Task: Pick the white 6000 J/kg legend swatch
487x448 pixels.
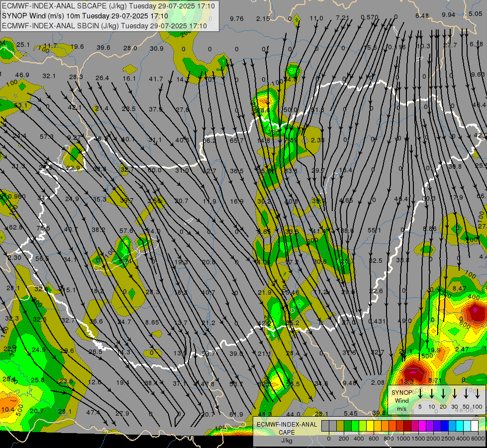Action: (474, 426)
